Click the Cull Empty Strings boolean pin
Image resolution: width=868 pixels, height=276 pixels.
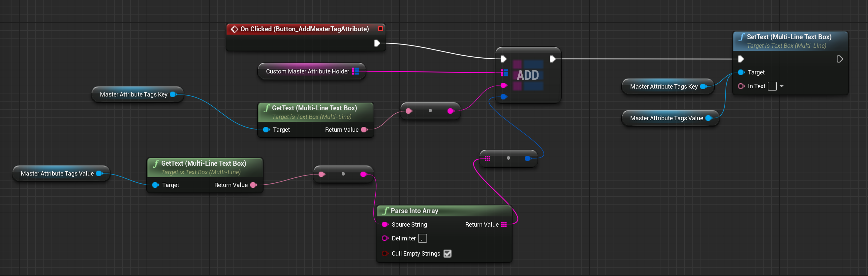pos(385,254)
